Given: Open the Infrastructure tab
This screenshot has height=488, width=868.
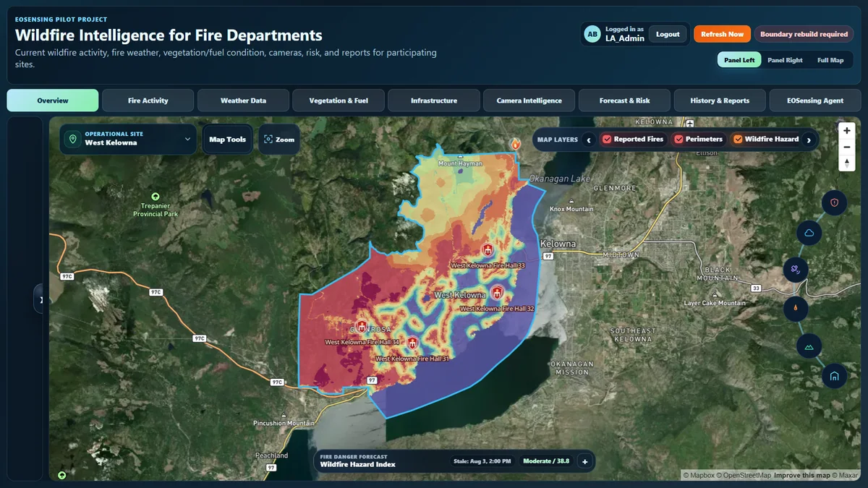Looking at the screenshot, I should click(434, 100).
